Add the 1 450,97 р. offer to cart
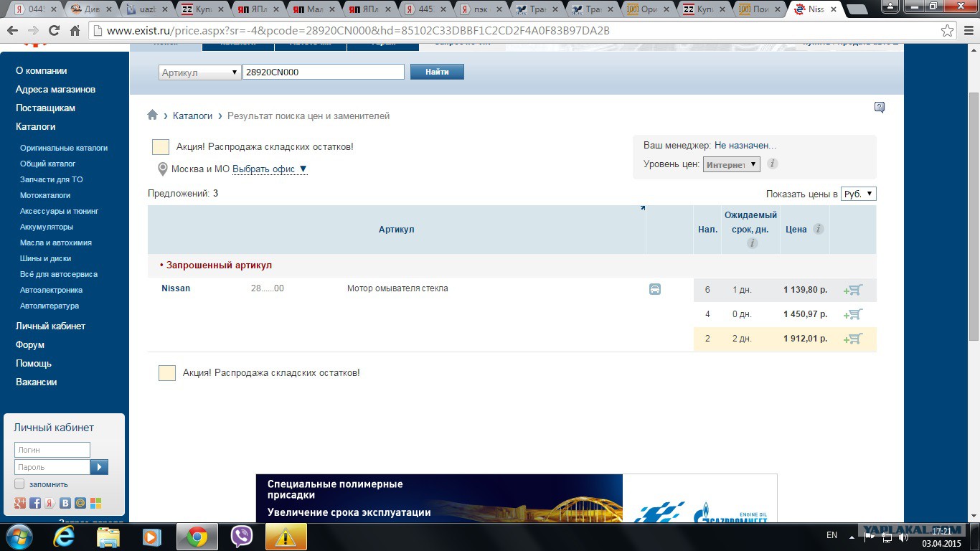Image resolution: width=980 pixels, height=551 pixels. (x=853, y=314)
